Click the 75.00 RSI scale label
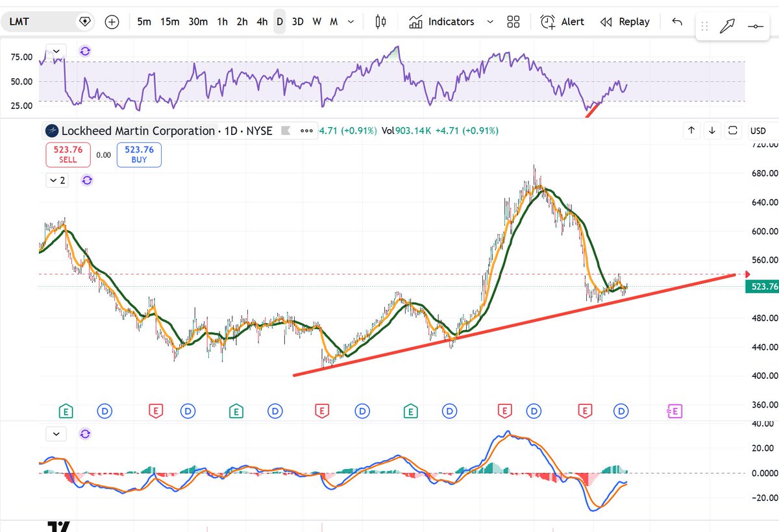 (x=22, y=56)
